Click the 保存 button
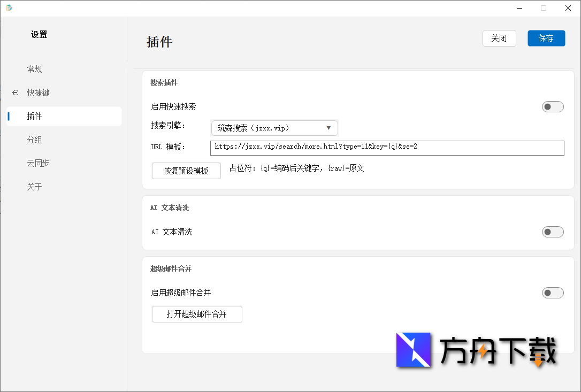 [546, 38]
